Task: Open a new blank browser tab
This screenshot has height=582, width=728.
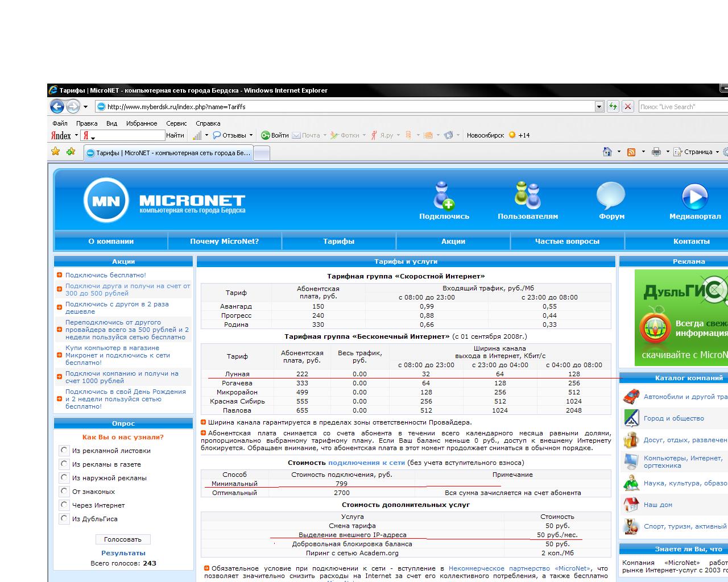Action: click(x=261, y=153)
